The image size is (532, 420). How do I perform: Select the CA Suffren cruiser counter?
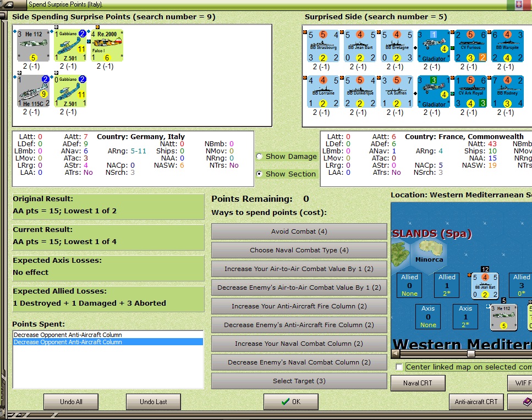(x=397, y=91)
